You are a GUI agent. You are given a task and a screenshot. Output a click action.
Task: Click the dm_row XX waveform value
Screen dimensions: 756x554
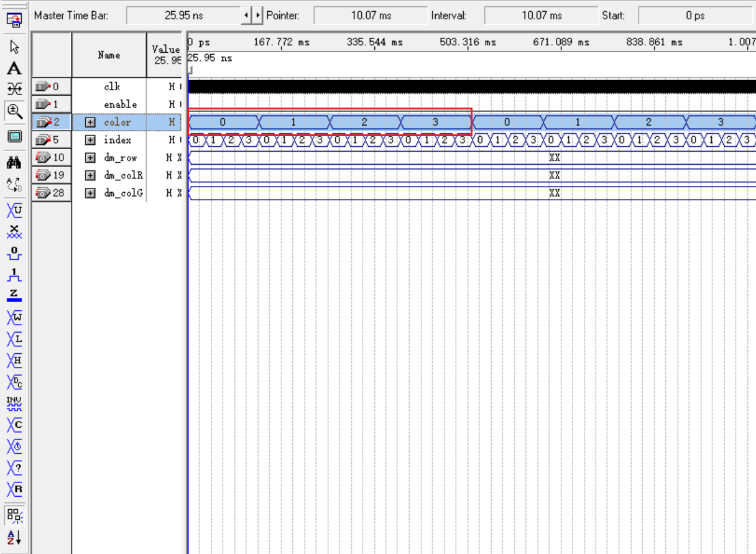(x=555, y=158)
